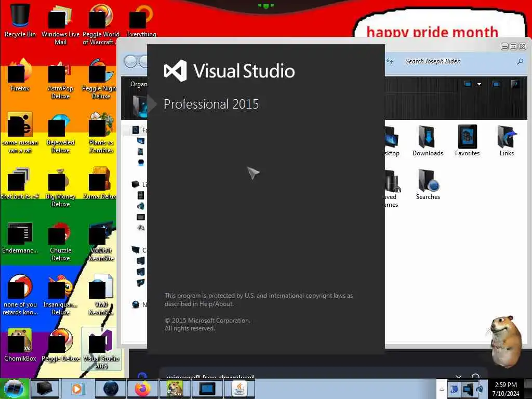Open Windows Live Mail desktop shortcut
The width and height of the screenshot is (532, 399).
click(x=60, y=24)
